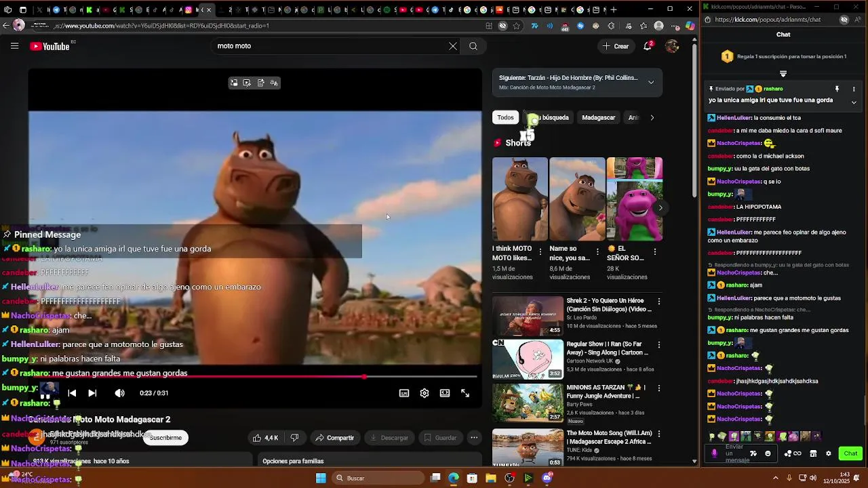Seek the red video progress bar
Image resolution: width=868 pixels, height=488 pixels.
point(252,376)
